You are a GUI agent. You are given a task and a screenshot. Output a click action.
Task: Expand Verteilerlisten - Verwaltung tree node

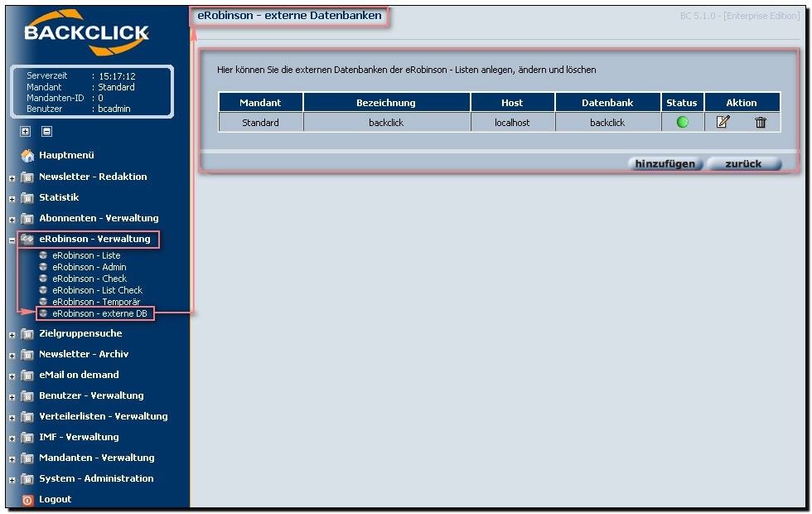pyautogui.click(x=12, y=418)
